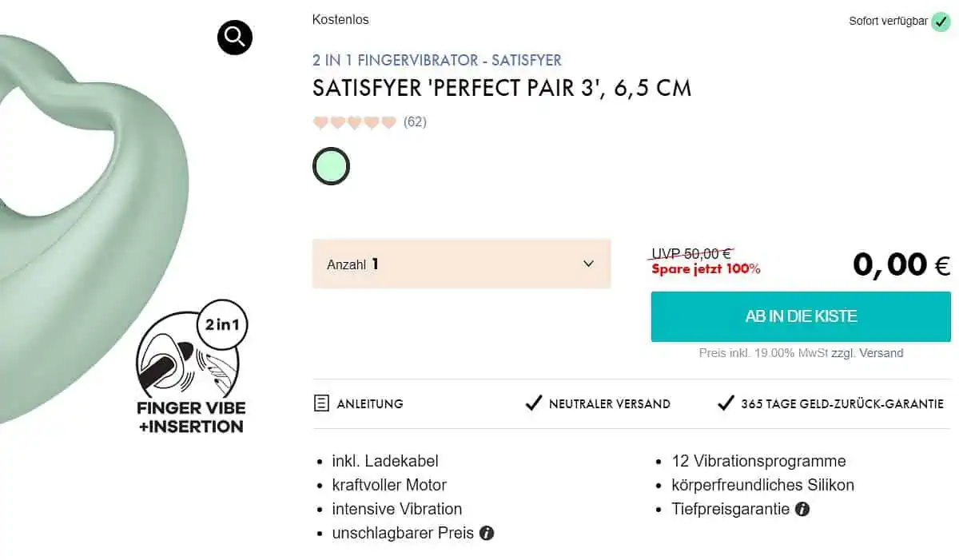
Task: Click the AB IN DIE KISTE button
Action: coord(801,316)
